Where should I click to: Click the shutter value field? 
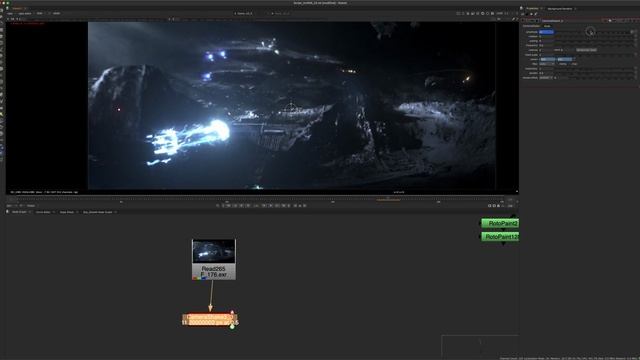[x=547, y=73]
